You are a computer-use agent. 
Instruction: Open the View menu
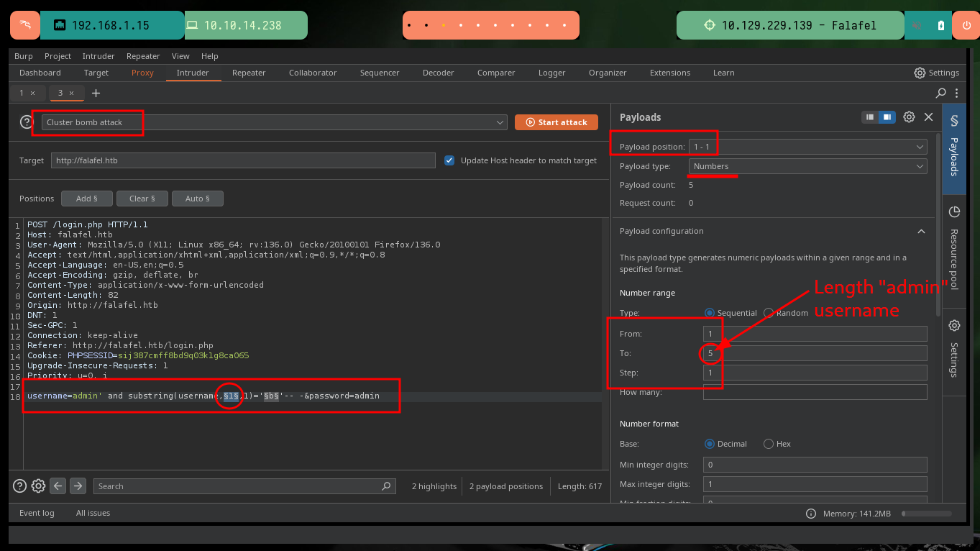point(180,56)
